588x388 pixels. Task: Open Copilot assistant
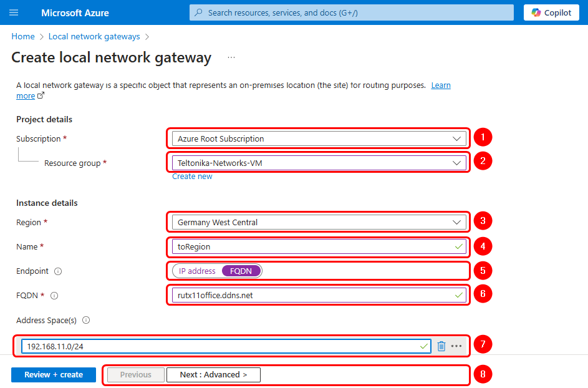551,12
